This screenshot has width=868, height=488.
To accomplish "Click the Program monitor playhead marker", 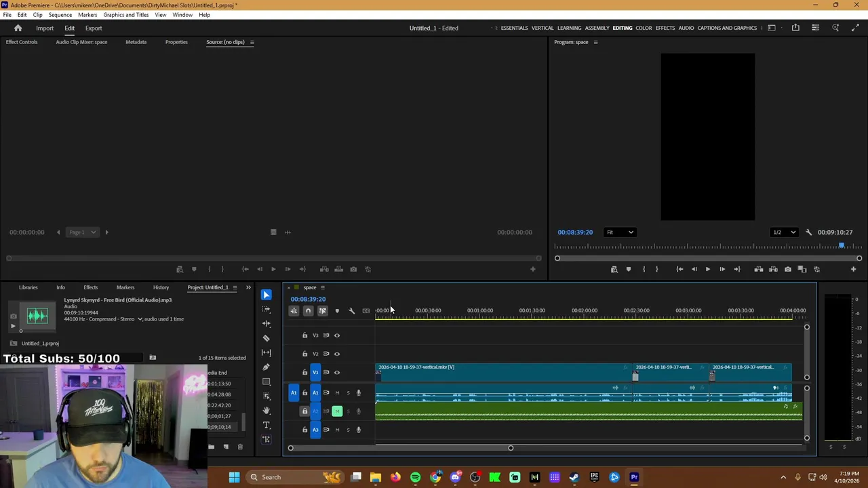I will pyautogui.click(x=842, y=245).
